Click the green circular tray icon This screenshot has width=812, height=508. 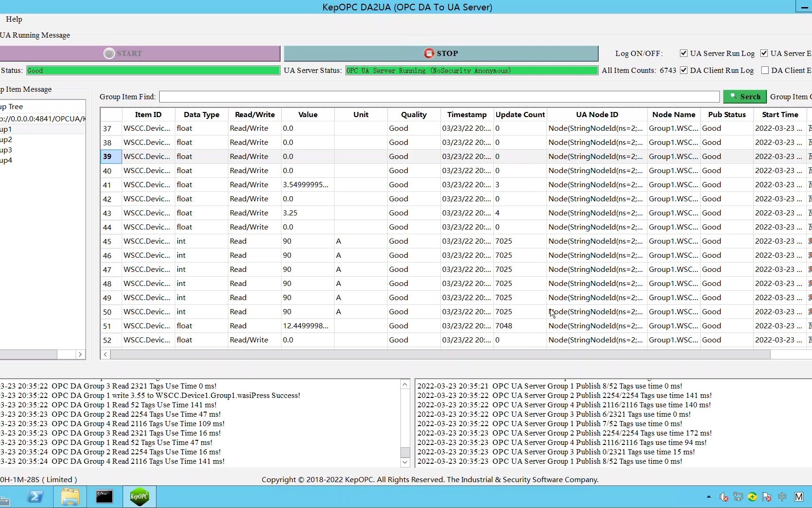(752, 497)
